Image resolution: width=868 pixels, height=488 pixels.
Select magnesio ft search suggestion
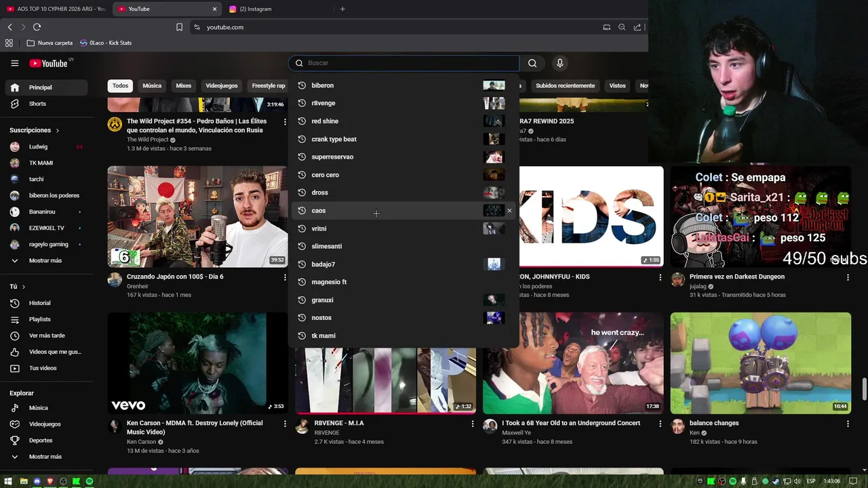click(x=404, y=282)
